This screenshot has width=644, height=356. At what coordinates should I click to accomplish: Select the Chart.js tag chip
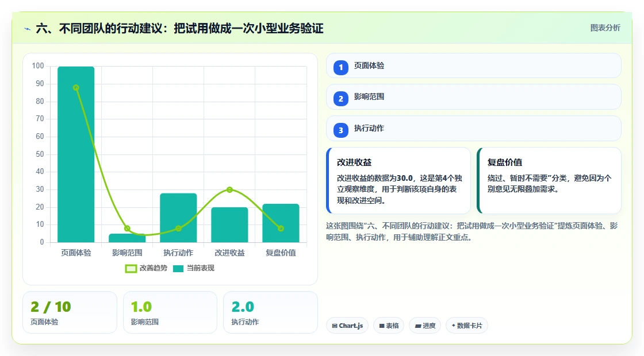click(347, 326)
